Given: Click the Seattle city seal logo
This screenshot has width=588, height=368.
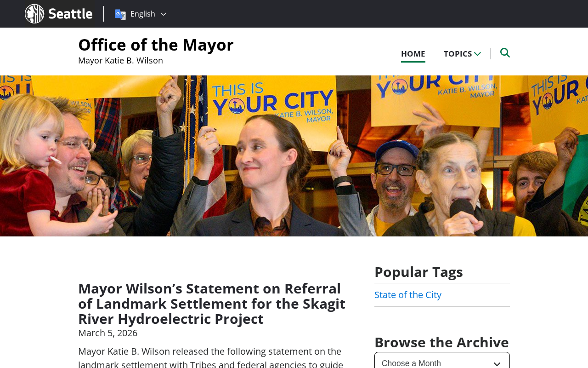Looking at the screenshot, I should pyautogui.click(x=34, y=14).
